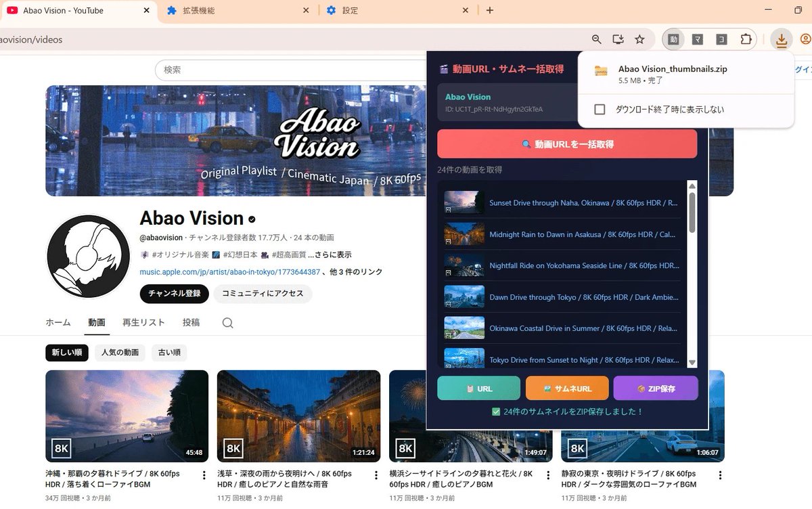
Task: Click the install app icon in address bar
Action: click(618, 39)
